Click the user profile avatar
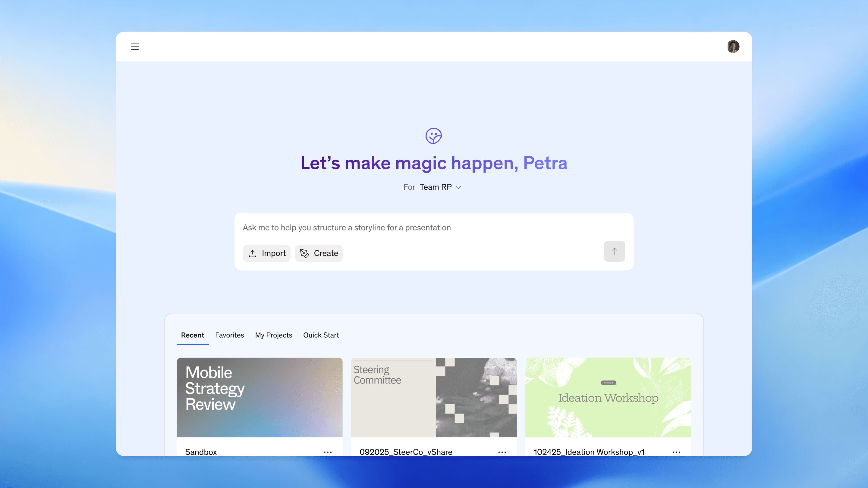The height and width of the screenshot is (488, 868). [733, 46]
